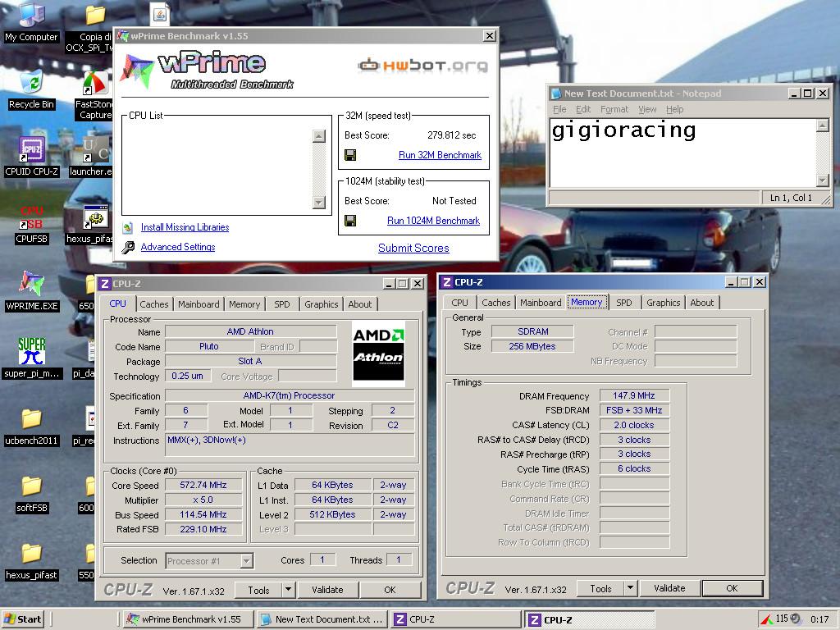This screenshot has width=840, height=630.
Task: Open Notepad Edit menu
Action: [583, 109]
